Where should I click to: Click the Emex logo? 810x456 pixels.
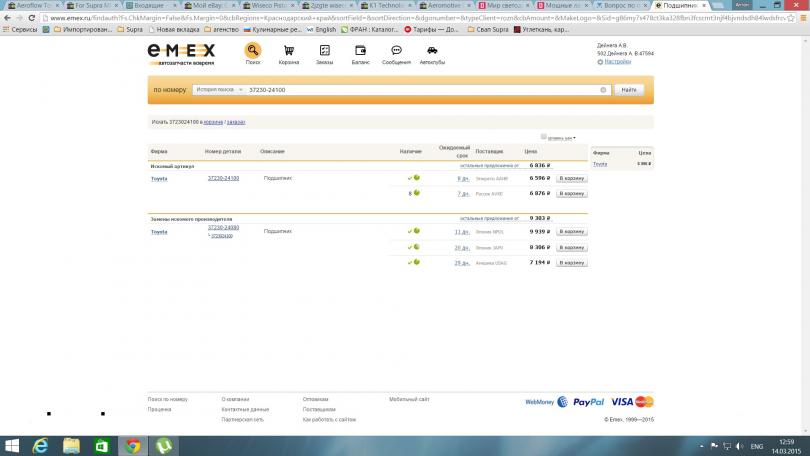point(181,54)
